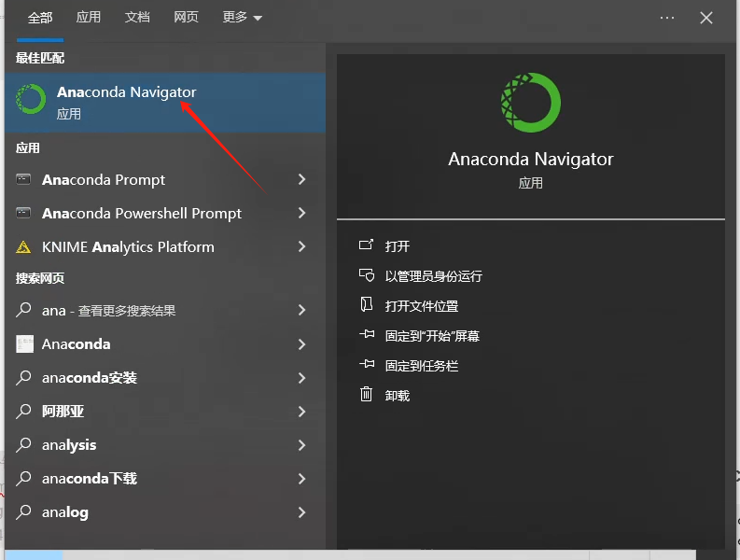Screen dimensions: 740x560
Task: Select the 'anaconda安装' suggestion
Action: click(165, 378)
